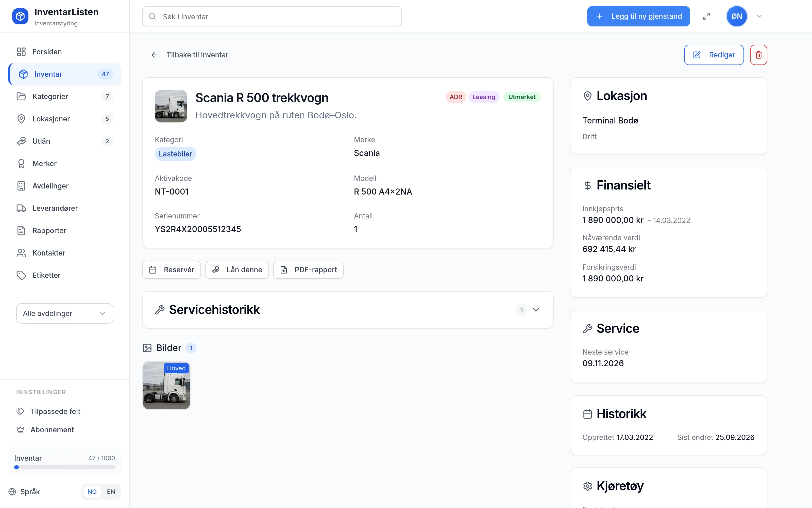This screenshot has width=812, height=508.
Task: Click the ØN user avatar
Action: tap(736, 16)
